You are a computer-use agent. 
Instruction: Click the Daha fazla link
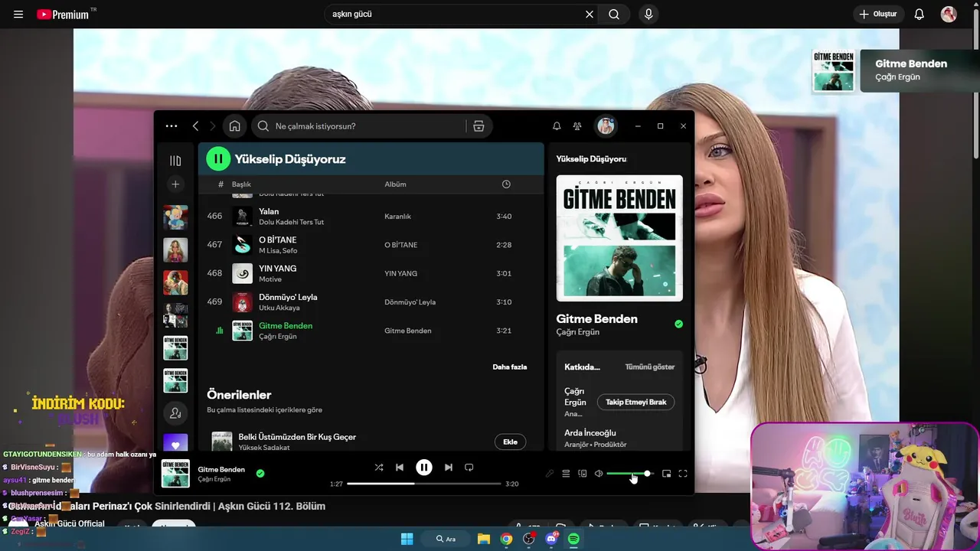[x=509, y=367]
